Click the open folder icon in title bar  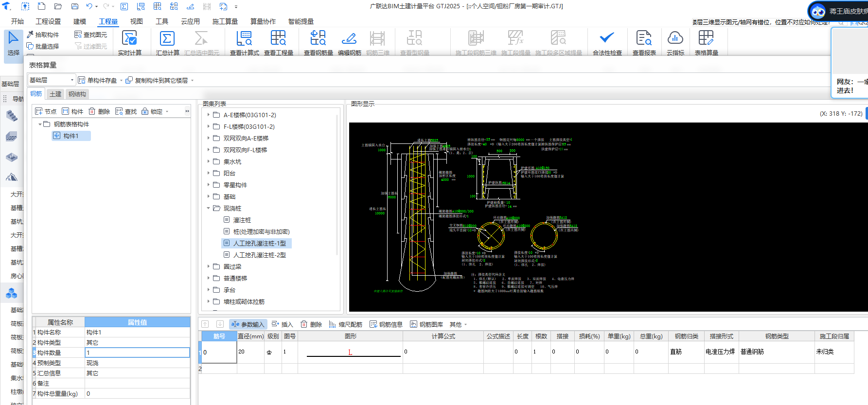pos(58,6)
